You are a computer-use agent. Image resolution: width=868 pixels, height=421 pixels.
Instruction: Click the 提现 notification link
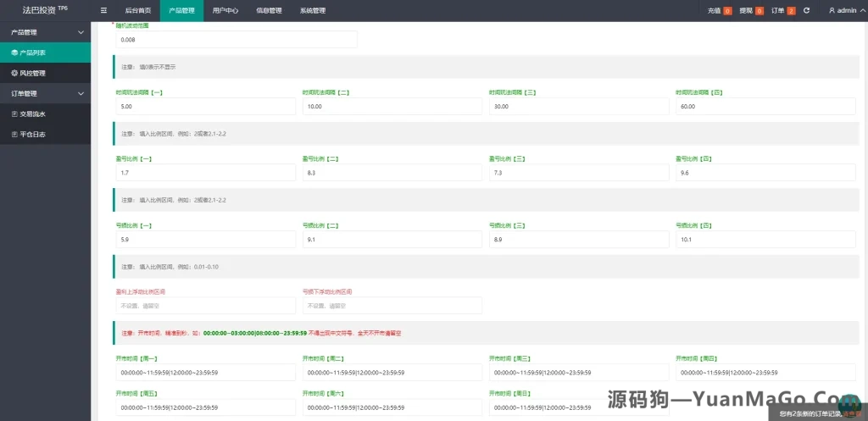(746, 11)
